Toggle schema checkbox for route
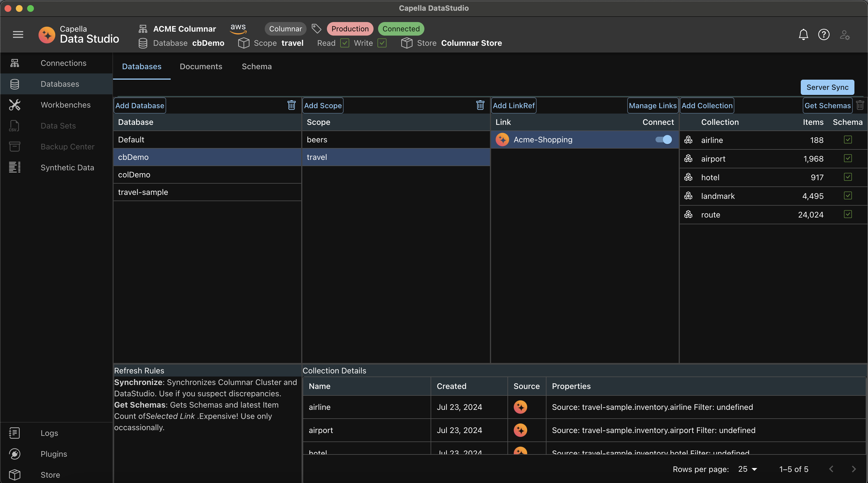Viewport: 868px width, 483px height. [x=848, y=214]
